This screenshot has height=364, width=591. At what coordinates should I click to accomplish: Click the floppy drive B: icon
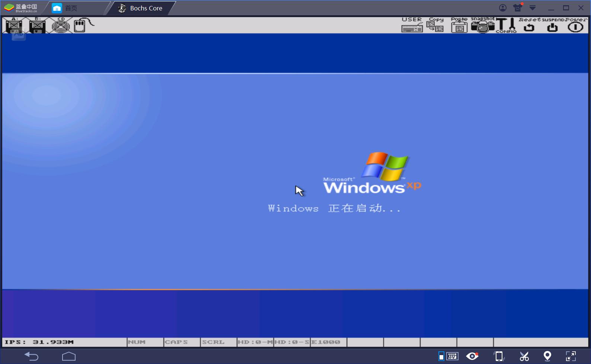[x=37, y=26]
